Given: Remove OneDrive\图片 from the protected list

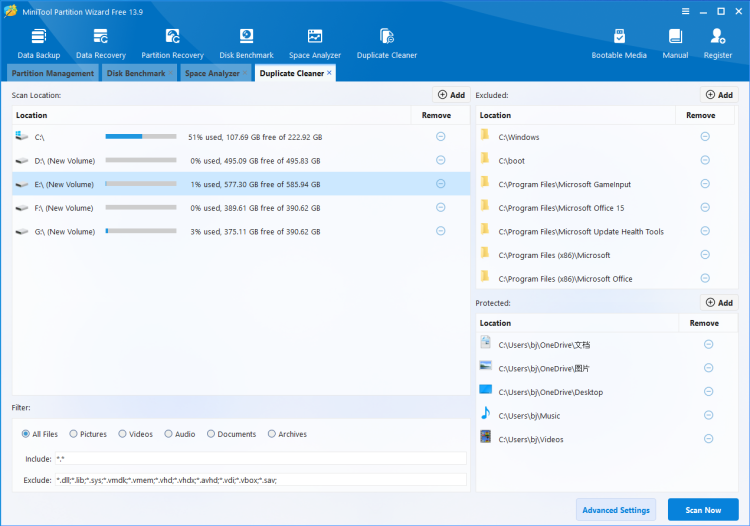Looking at the screenshot, I should [708, 368].
